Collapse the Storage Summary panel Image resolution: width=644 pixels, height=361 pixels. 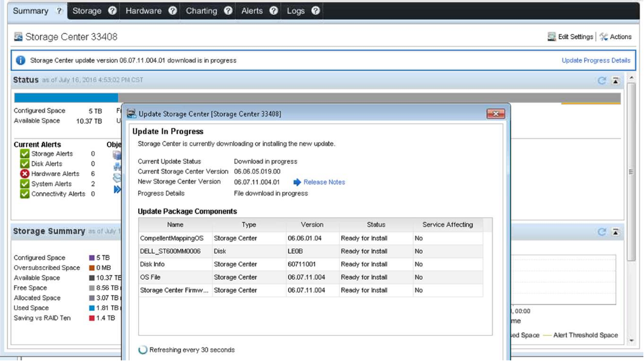click(x=615, y=232)
